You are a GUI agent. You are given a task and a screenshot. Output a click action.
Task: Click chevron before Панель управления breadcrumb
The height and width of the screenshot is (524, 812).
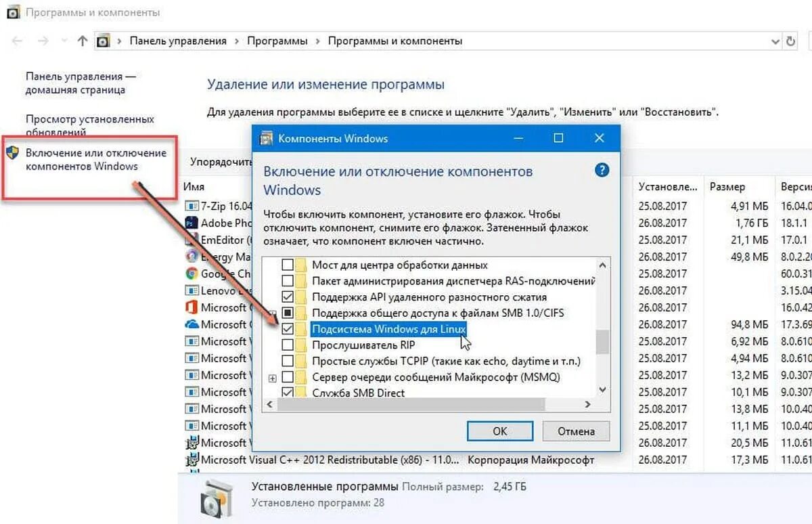click(120, 41)
